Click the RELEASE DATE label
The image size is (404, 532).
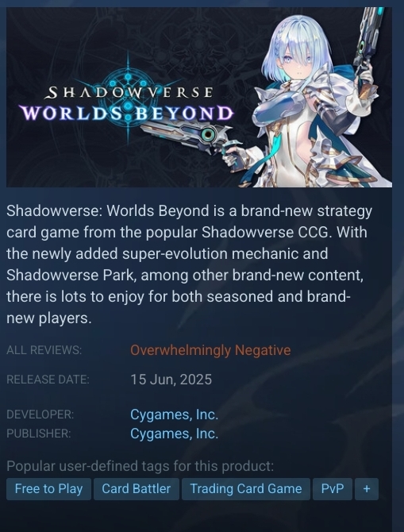tap(48, 380)
